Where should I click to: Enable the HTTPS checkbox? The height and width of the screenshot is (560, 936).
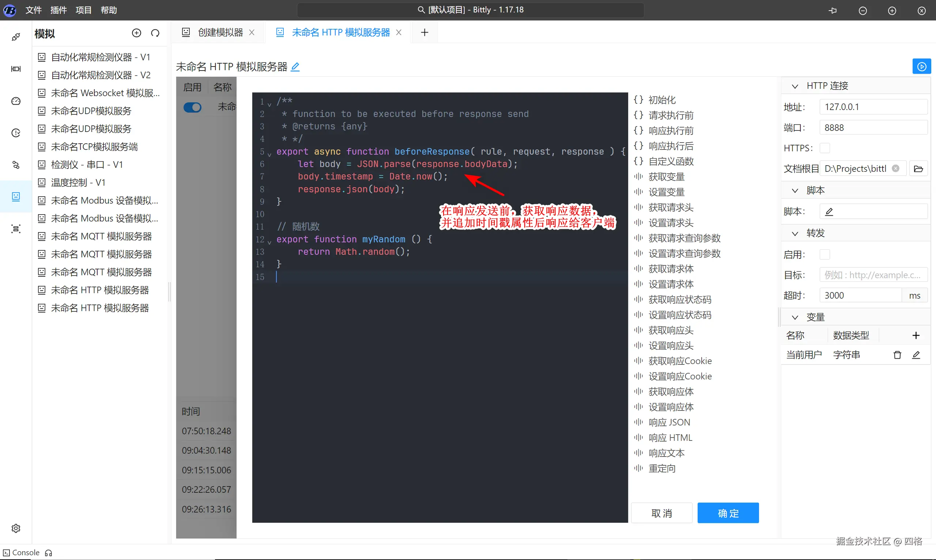pos(825,148)
